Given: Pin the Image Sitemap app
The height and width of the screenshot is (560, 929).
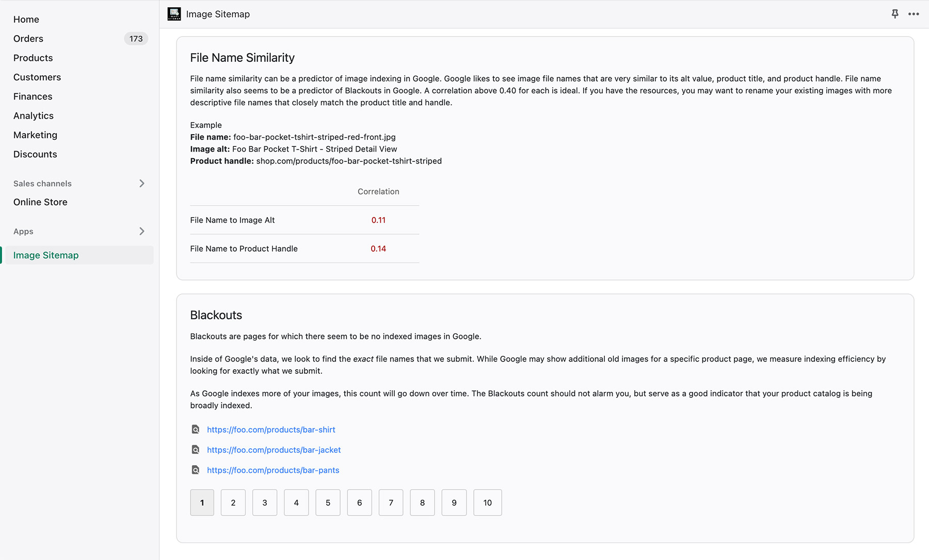Looking at the screenshot, I should pyautogui.click(x=895, y=14).
